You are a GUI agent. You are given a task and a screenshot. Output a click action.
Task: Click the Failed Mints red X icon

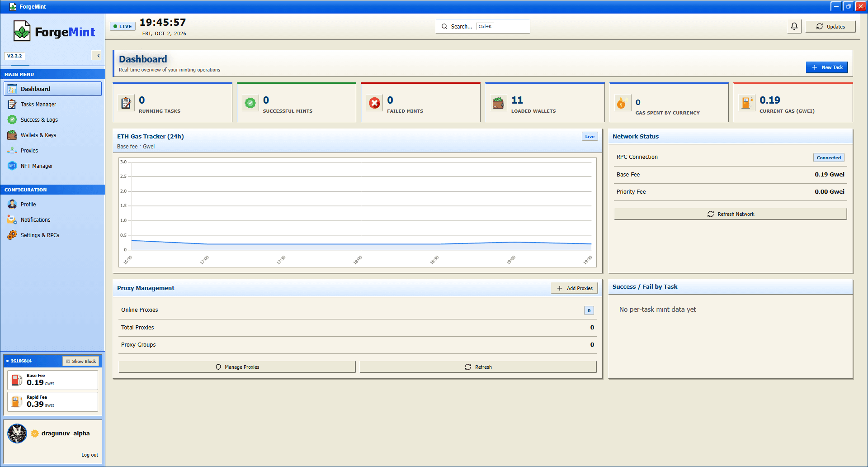pyautogui.click(x=374, y=103)
